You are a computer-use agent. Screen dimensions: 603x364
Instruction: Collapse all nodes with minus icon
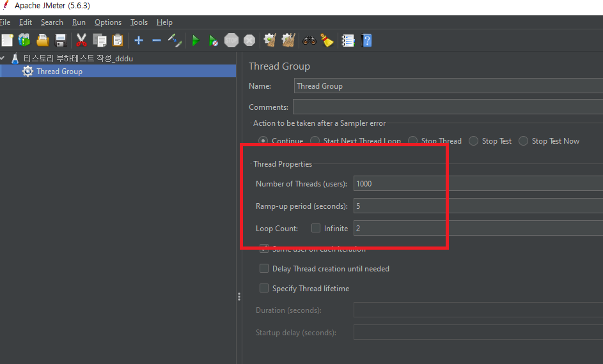coord(157,40)
